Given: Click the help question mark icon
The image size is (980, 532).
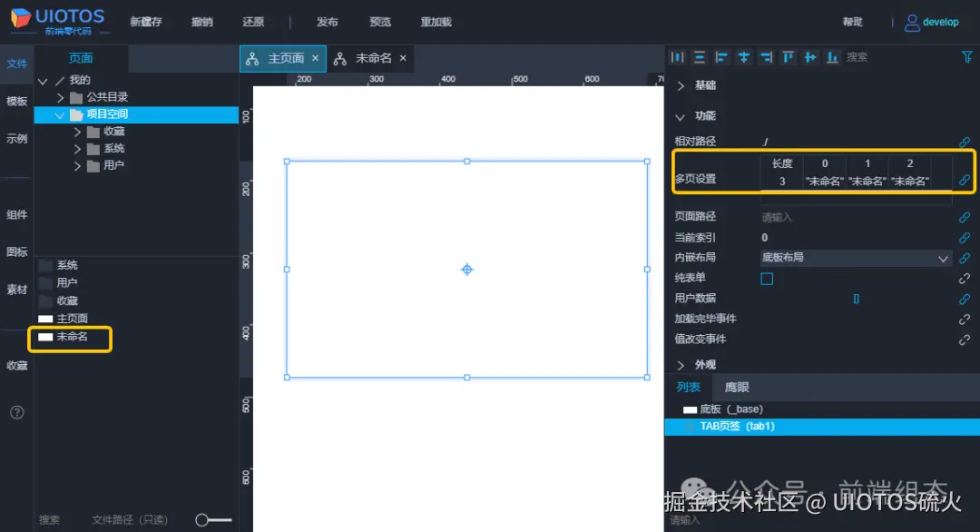Looking at the screenshot, I should point(15,411).
